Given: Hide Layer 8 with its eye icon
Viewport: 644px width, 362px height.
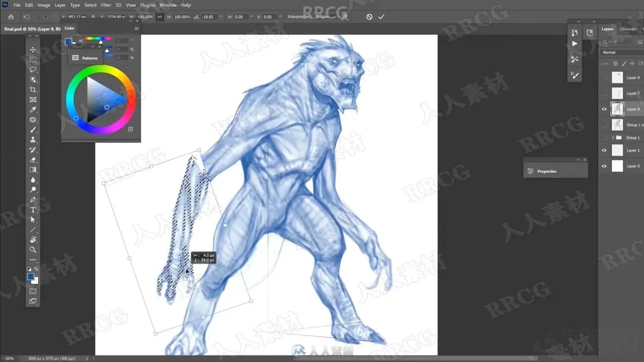Looking at the screenshot, I should (604, 109).
